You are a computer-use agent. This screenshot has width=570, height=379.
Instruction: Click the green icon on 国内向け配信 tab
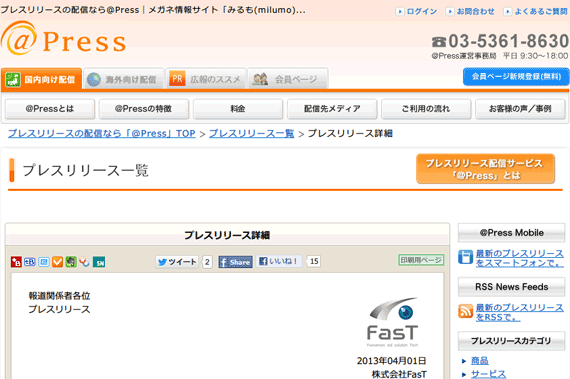tap(13, 79)
